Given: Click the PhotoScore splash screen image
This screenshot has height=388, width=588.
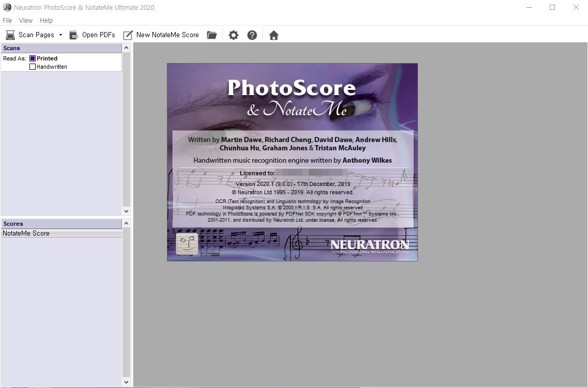Looking at the screenshot, I should pyautogui.click(x=292, y=162).
